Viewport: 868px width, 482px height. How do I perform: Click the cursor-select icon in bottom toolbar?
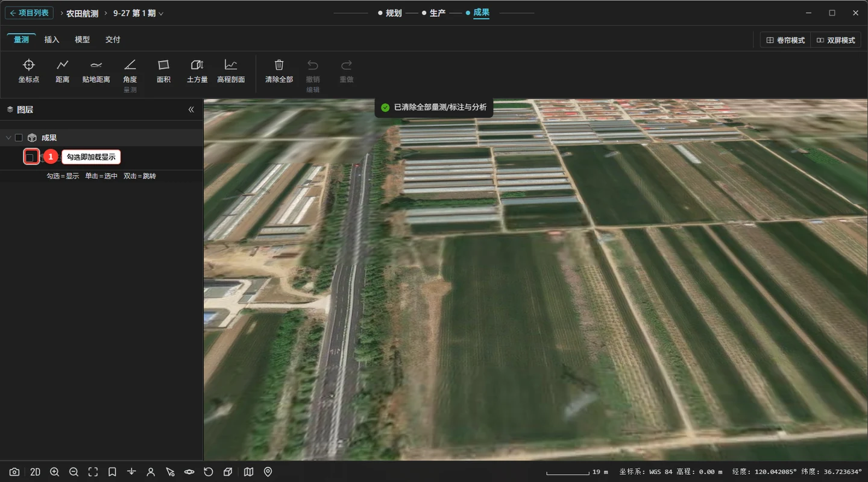170,472
